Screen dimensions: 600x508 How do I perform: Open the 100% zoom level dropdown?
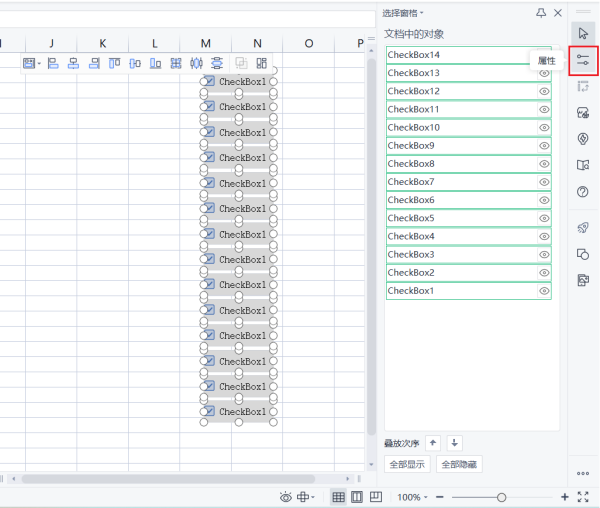point(414,497)
